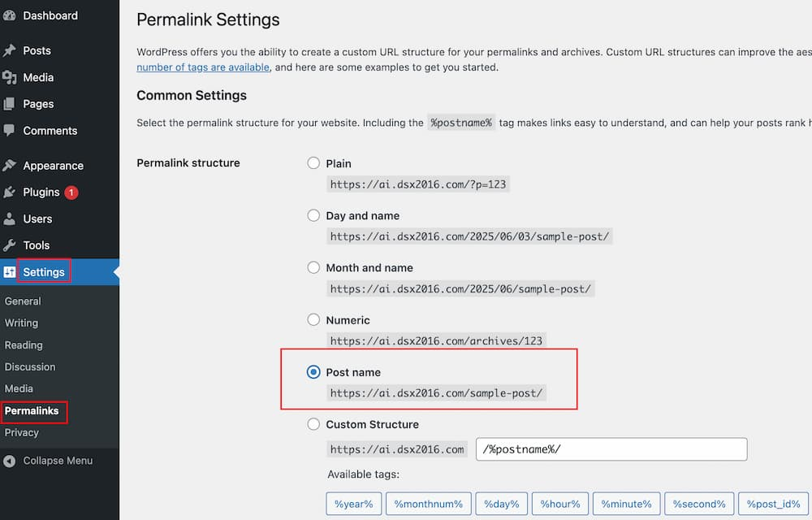Open the Pages menu

pyautogui.click(x=38, y=104)
